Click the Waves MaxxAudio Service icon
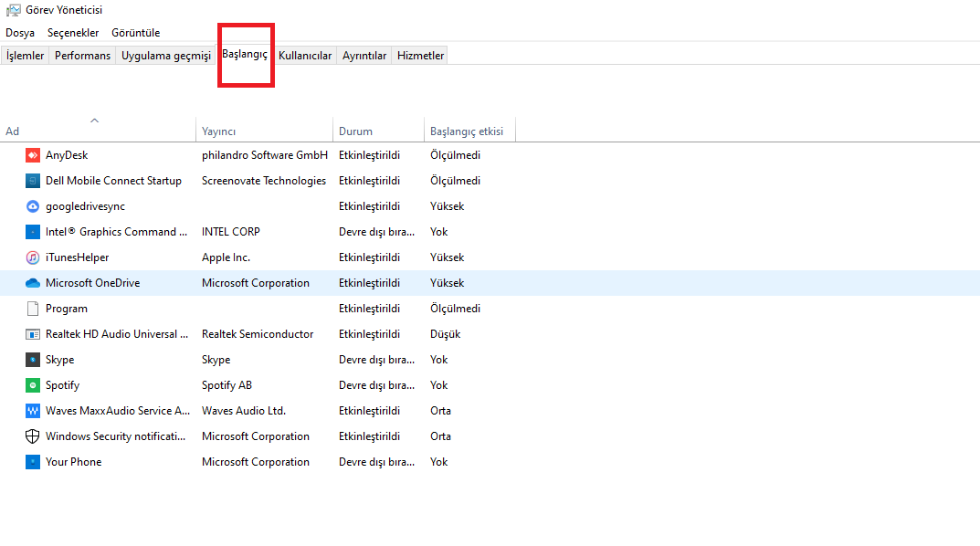The width and height of the screenshot is (980, 546). pos(33,411)
